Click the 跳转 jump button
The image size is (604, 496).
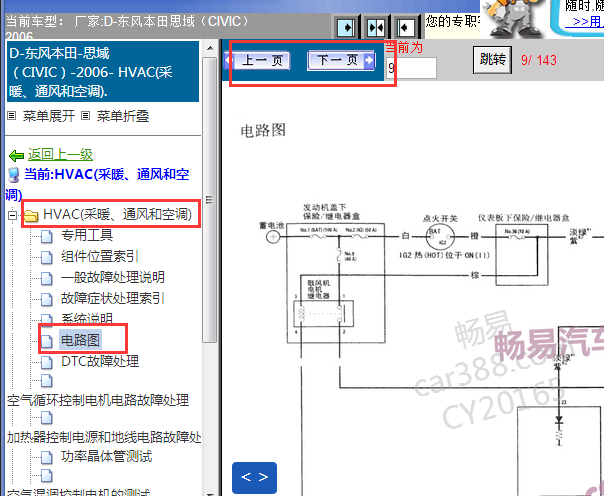492,60
